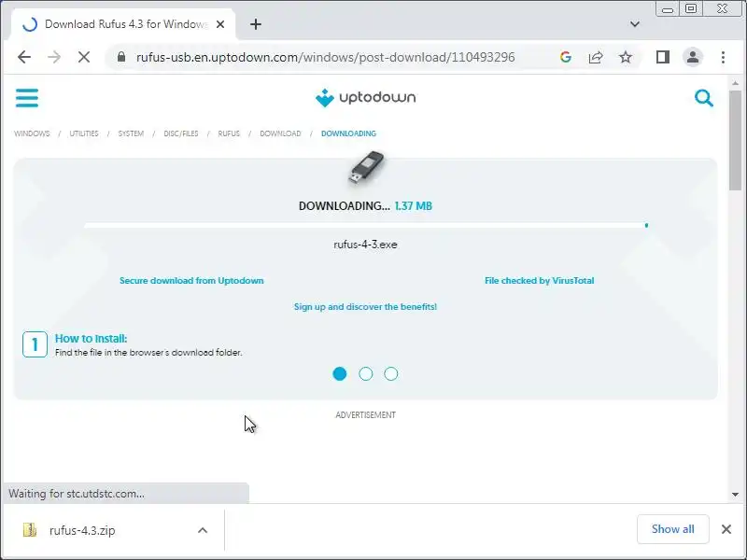Click the DOWNLOADING breadcrumb
Viewport: 747px width, 560px height.
(348, 133)
